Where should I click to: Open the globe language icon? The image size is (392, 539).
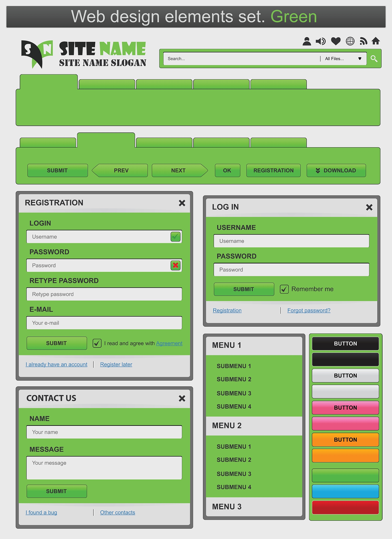point(350,41)
